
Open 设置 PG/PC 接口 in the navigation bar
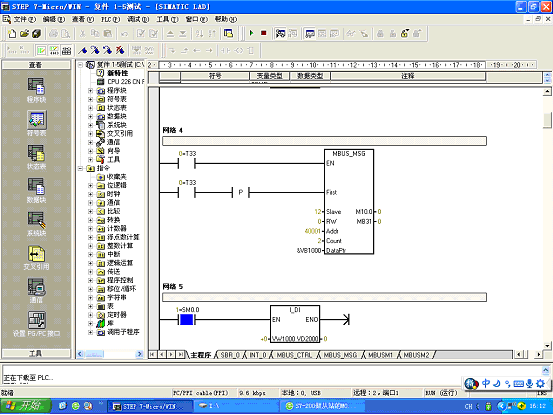(x=36, y=324)
